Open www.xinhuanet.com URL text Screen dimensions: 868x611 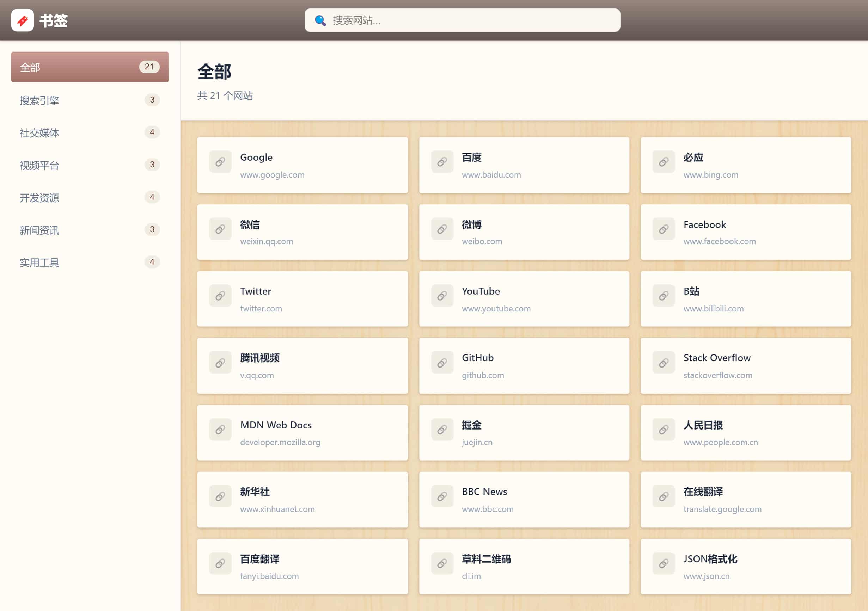pos(277,509)
